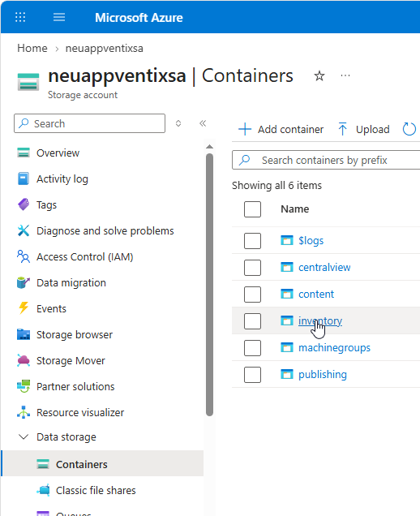This screenshot has width=420, height=516.
Task: Open the centralview container link
Action: (x=324, y=267)
